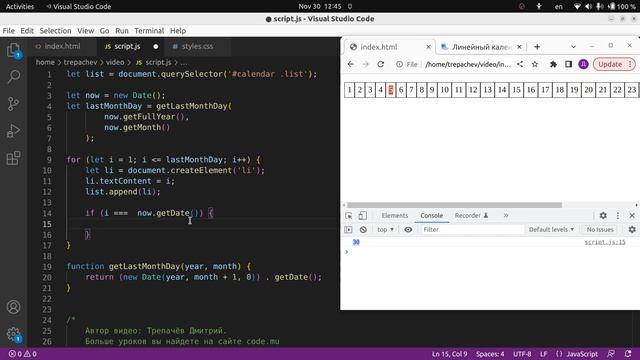Open the Run and Debug view
The image size is (640, 360).
click(13, 131)
